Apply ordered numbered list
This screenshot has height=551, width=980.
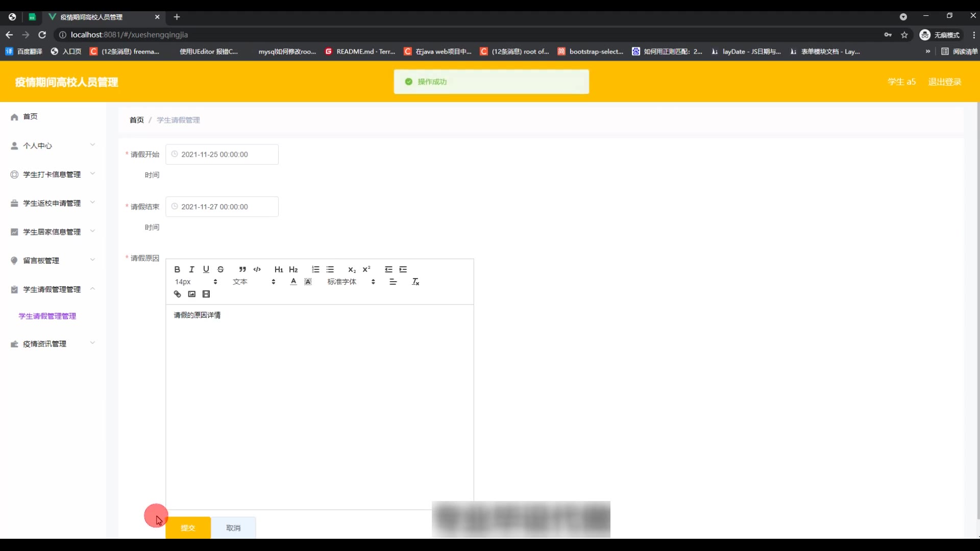click(x=315, y=269)
